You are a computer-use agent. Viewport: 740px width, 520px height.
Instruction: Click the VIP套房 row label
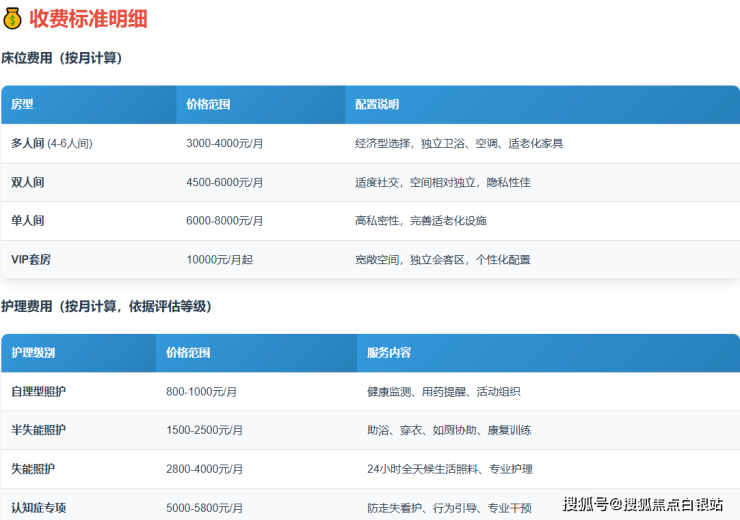(31, 259)
